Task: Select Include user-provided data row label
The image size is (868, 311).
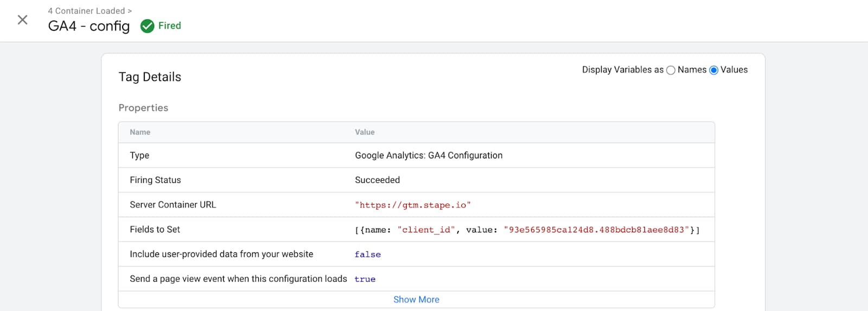Action: coord(221,254)
